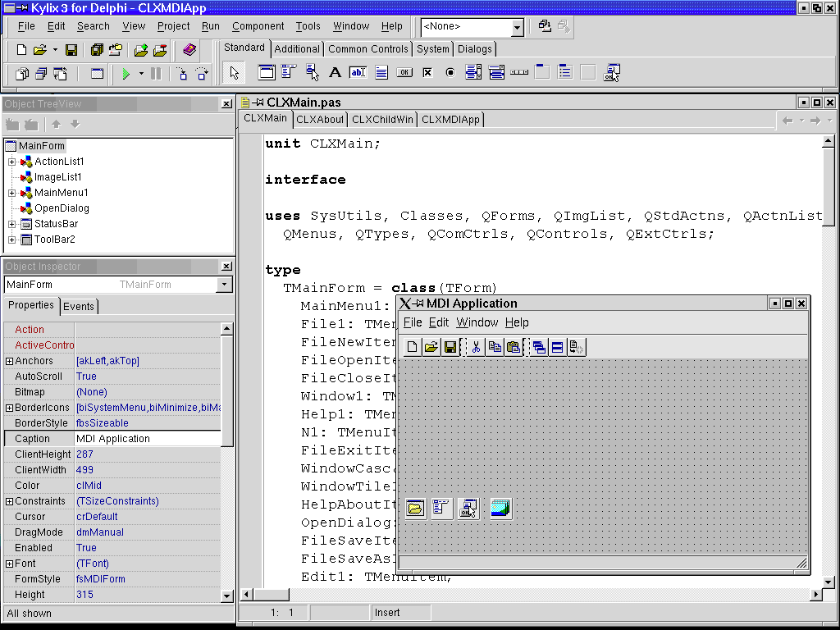The height and width of the screenshot is (630, 840).
Task: Click the Remove file from project icon
Action: point(160,50)
